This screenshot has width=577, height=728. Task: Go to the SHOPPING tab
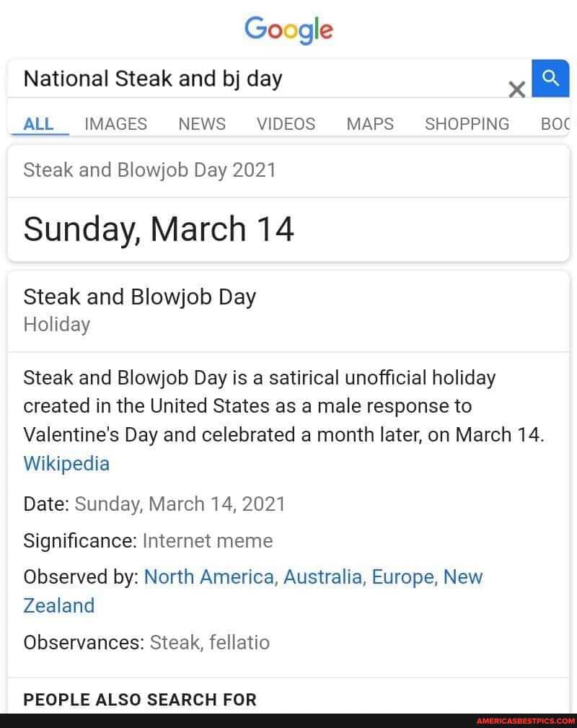(x=467, y=124)
